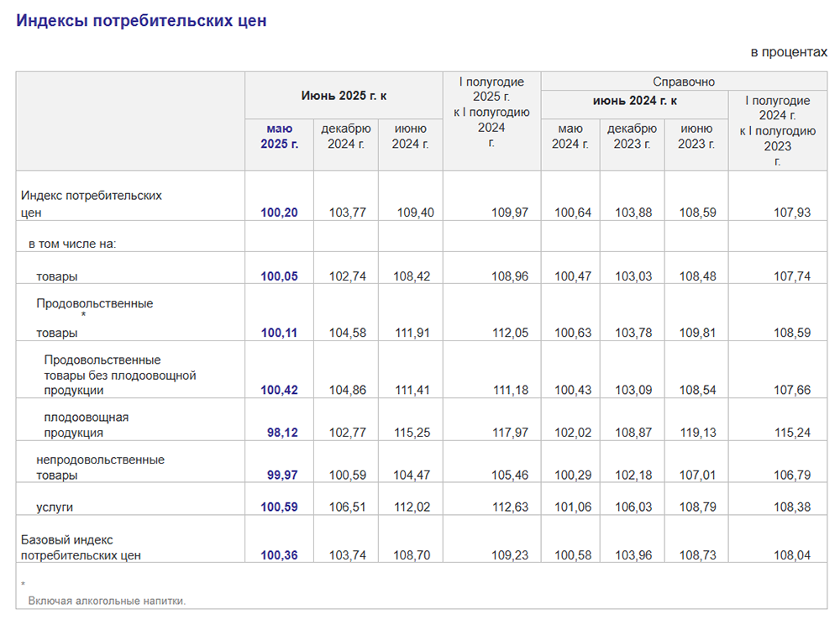The height and width of the screenshot is (620, 840).
Task: Click the 100,36 базовый индекс value
Action: coord(279,555)
